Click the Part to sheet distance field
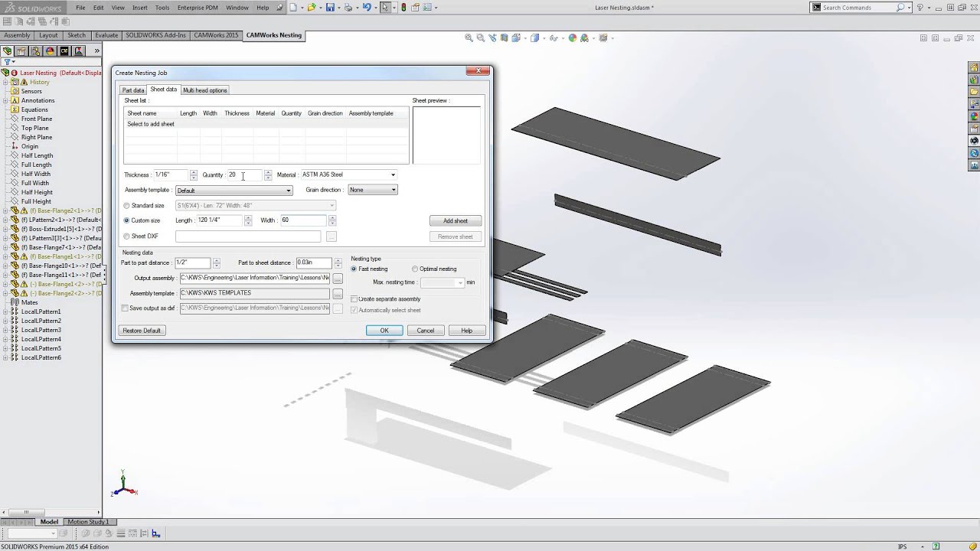Image resolution: width=980 pixels, height=551 pixels. point(314,262)
